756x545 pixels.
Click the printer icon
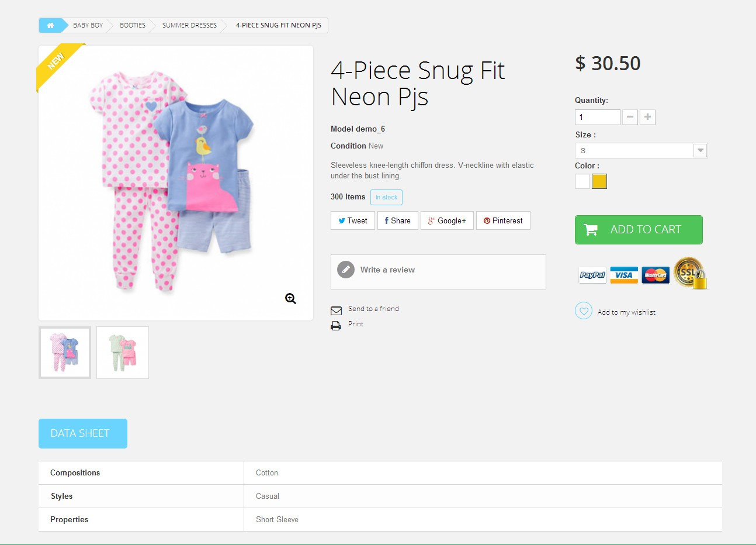336,326
